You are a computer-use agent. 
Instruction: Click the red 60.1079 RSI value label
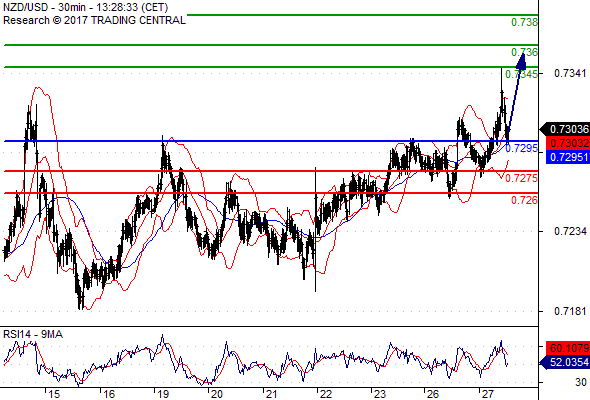[x=568, y=348]
